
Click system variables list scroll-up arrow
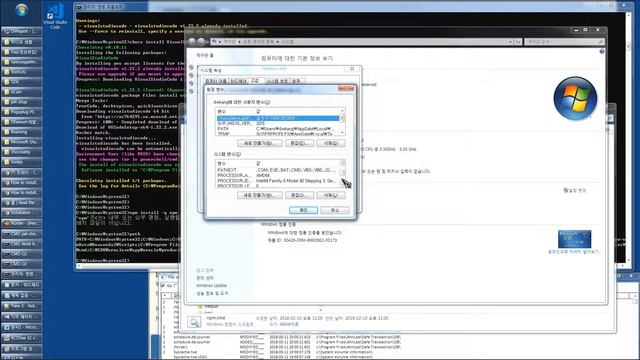tap(342, 163)
